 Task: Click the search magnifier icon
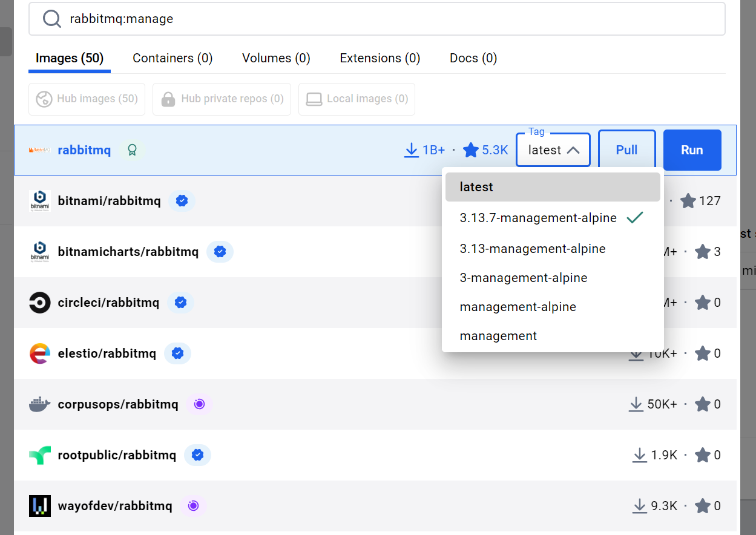tap(51, 19)
